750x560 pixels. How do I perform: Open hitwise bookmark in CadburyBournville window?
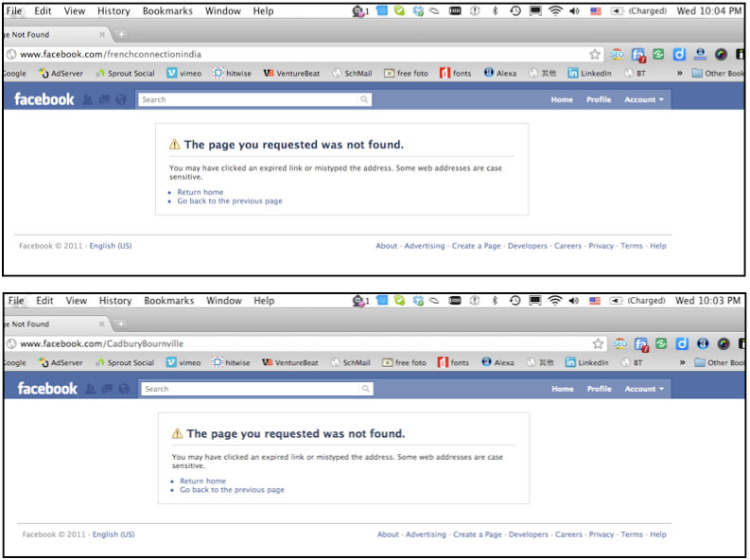coord(232,362)
